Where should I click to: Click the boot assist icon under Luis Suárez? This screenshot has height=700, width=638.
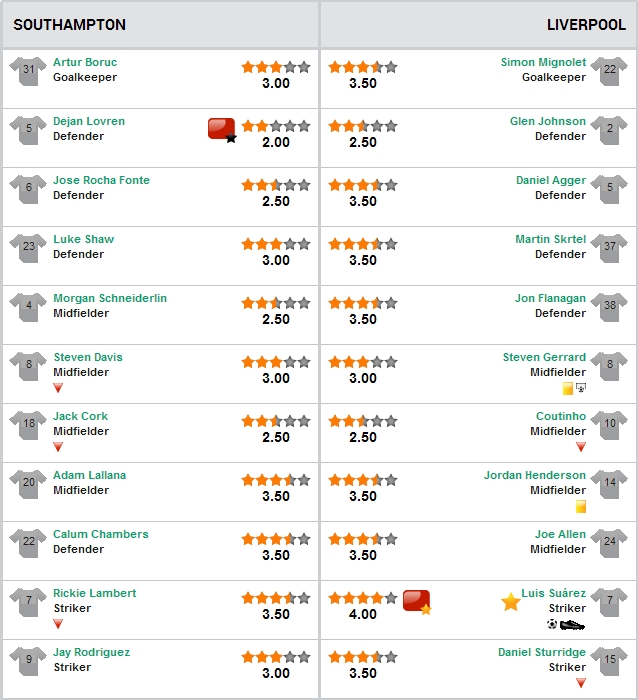pos(572,625)
